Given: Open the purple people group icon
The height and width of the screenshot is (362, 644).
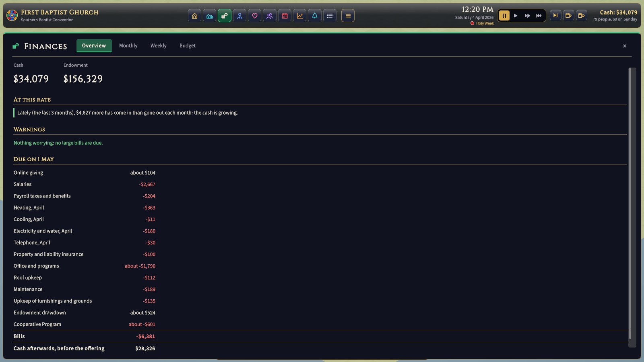Looking at the screenshot, I should [270, 16].
